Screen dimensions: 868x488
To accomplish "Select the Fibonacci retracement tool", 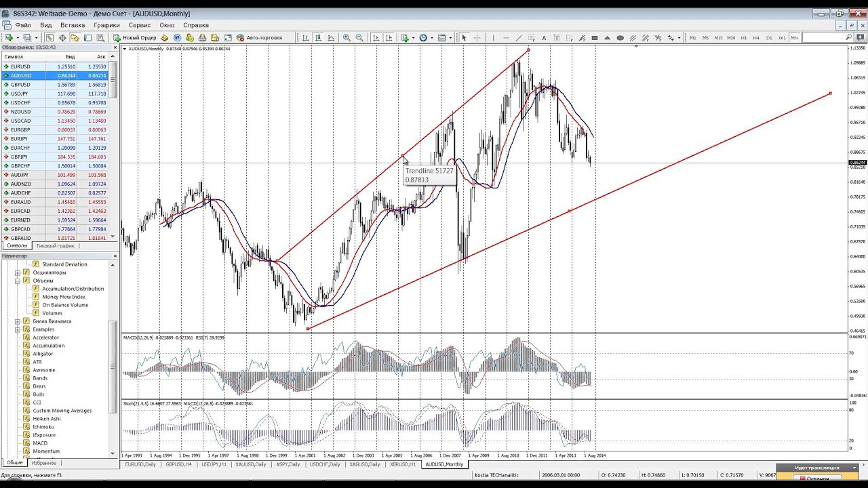I will [531, 38].
